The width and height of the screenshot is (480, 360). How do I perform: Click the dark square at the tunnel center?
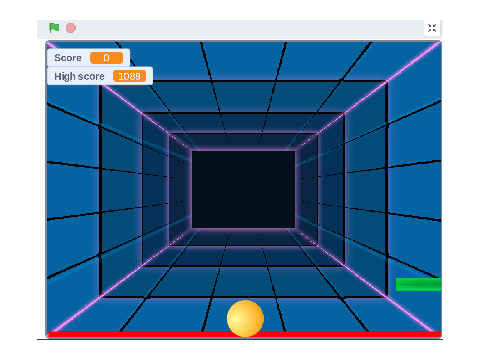coord(244,189)
